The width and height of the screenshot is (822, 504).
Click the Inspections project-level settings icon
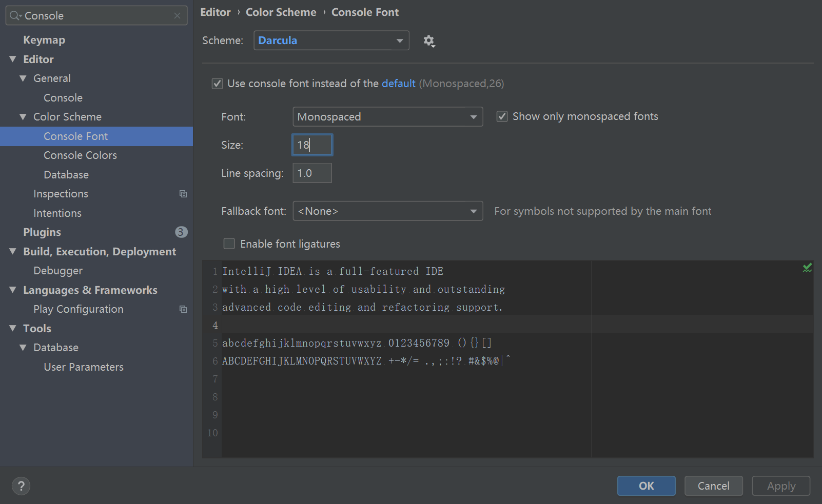pyautogui.click(x=183, y=194)
